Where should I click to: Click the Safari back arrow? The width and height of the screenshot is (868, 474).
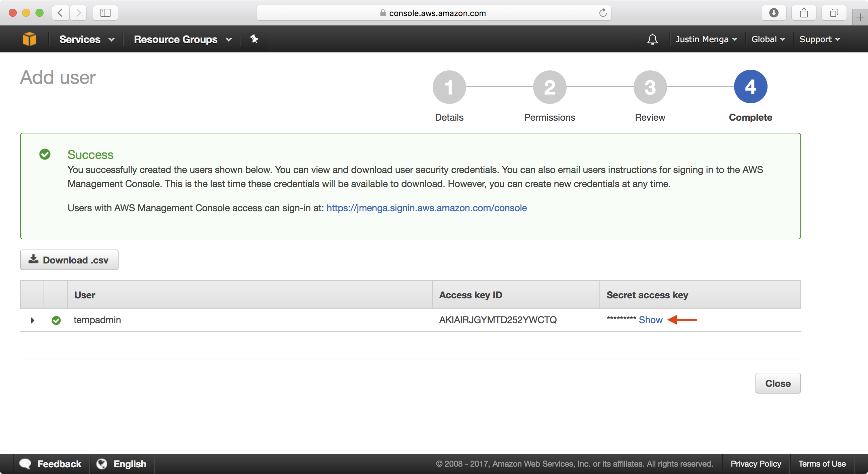(x=61, y=13)
